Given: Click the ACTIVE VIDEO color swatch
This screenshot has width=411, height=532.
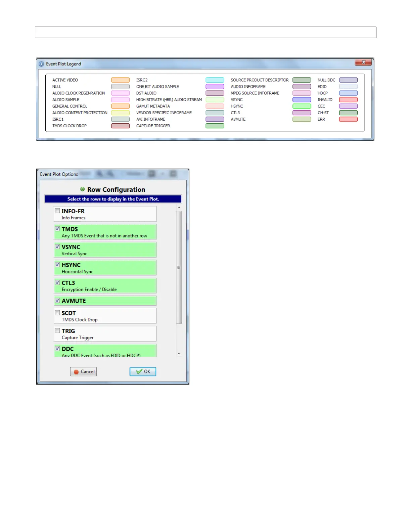Looking at the screenshot, I should tap(120, 80).
